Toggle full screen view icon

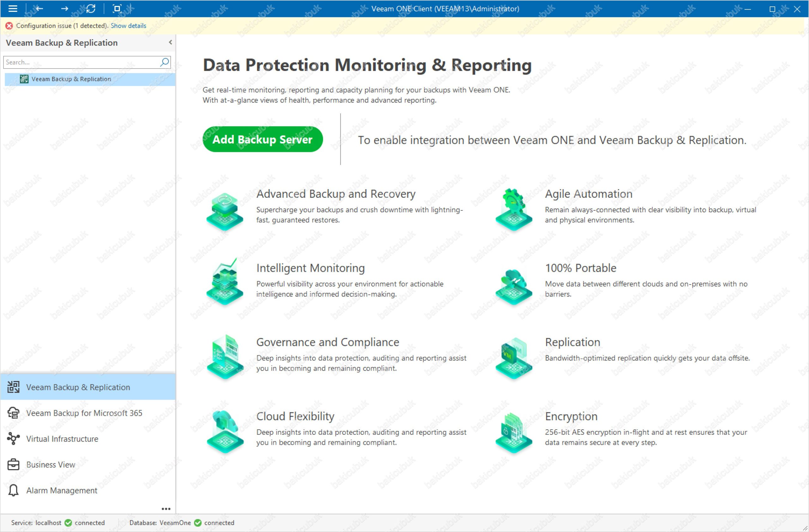tap(117, 9)
